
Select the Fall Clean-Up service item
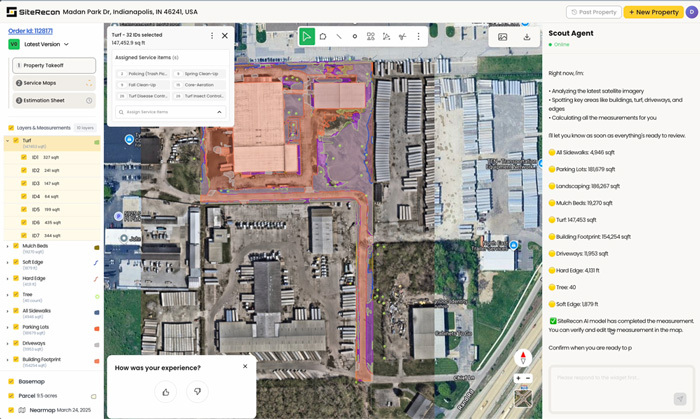142,85
